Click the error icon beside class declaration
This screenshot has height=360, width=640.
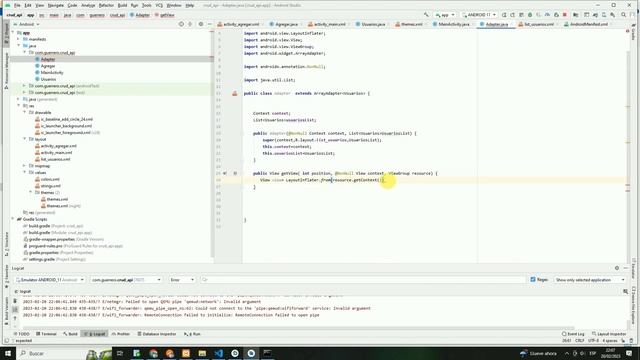coord(235,93)
